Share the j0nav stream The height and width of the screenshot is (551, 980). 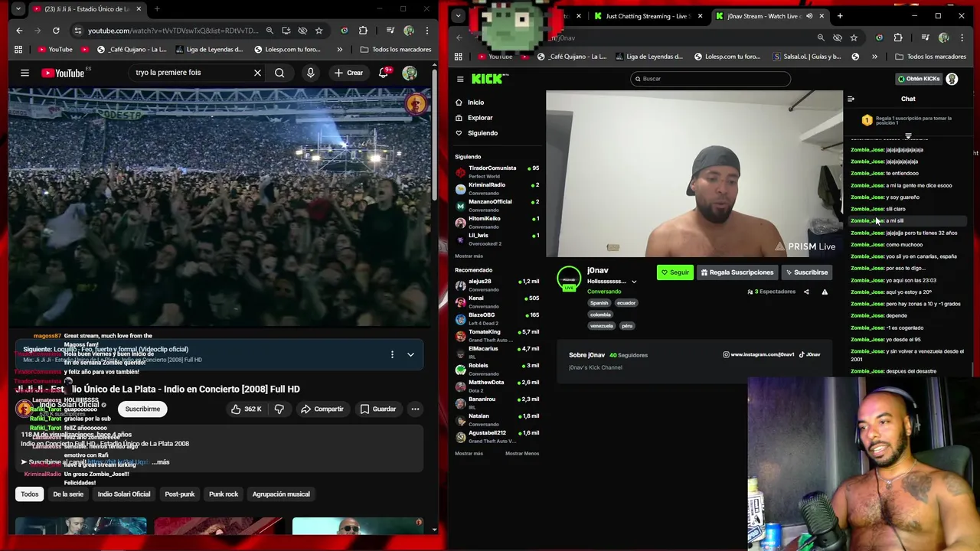[x=806, y=292]
